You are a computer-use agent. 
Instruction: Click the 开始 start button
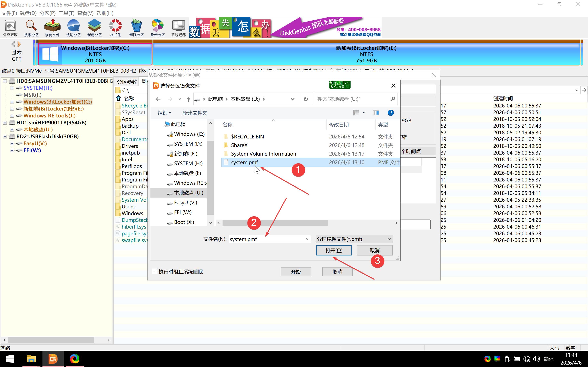point(295,272)
